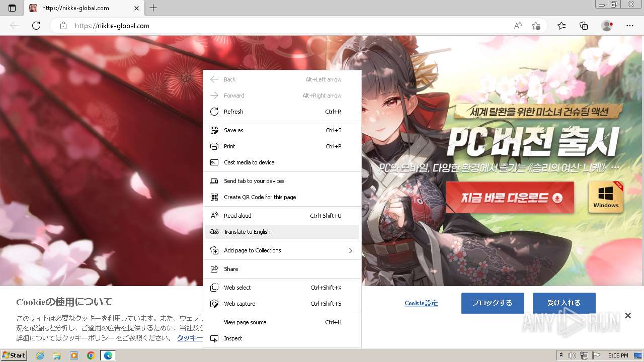The width and height of the screenshot is (644, 362).
Task: Select Save as from context menu
Action: pos(282,130)
